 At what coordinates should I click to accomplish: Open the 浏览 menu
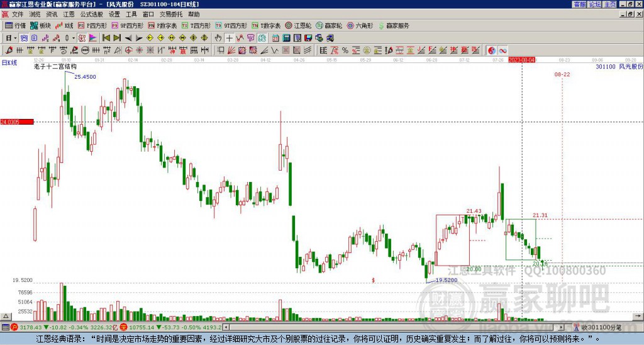point(35,14)
